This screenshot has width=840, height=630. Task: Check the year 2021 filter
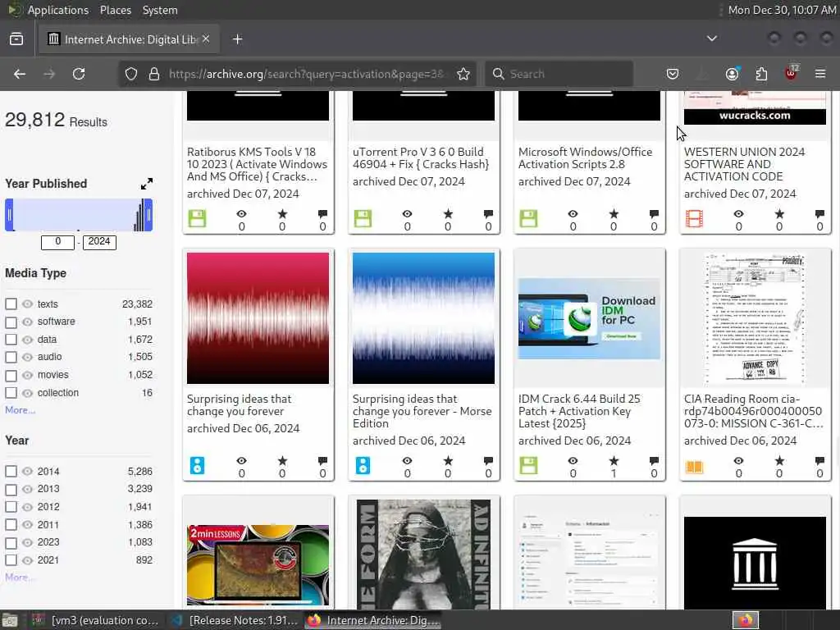pyautogui.click(x=11, y=560)
